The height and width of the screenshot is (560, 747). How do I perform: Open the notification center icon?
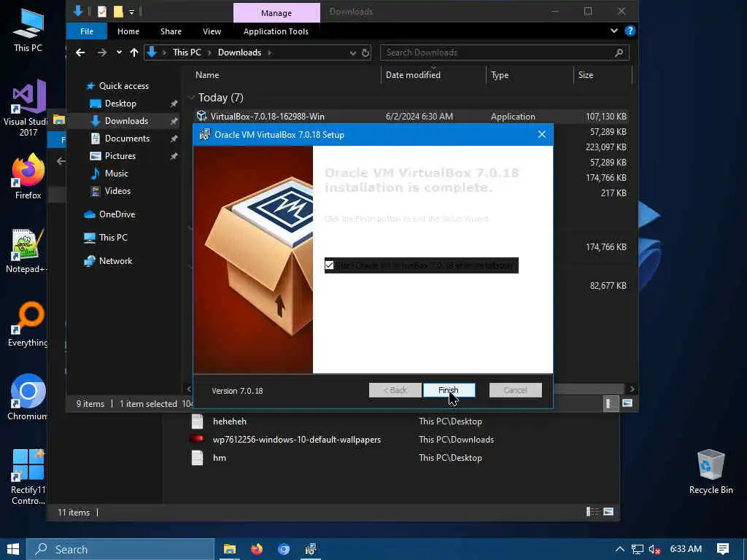723,549
